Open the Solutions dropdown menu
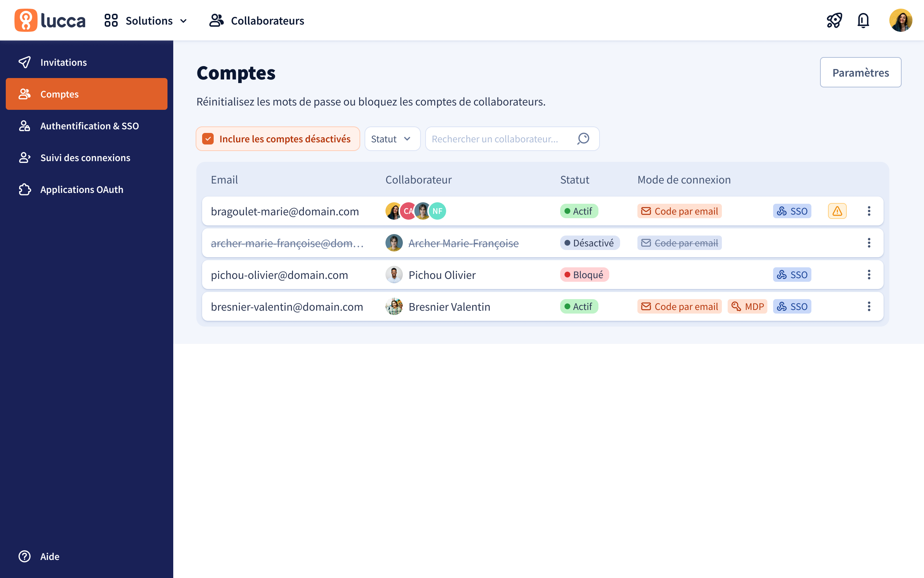Image resolution: width=924 pixels, height=578 pixels. pos(146,21)
